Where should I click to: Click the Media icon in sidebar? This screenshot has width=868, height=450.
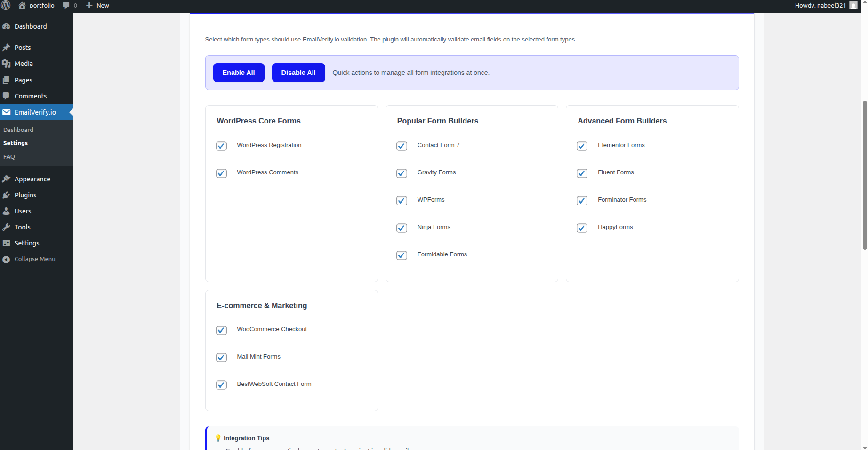click(x=6, y=64)
